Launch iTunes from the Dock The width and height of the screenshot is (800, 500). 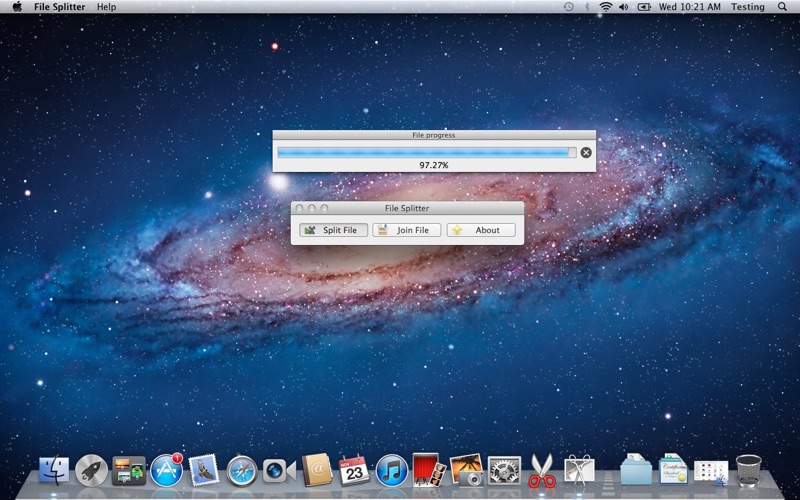[392, 470]
